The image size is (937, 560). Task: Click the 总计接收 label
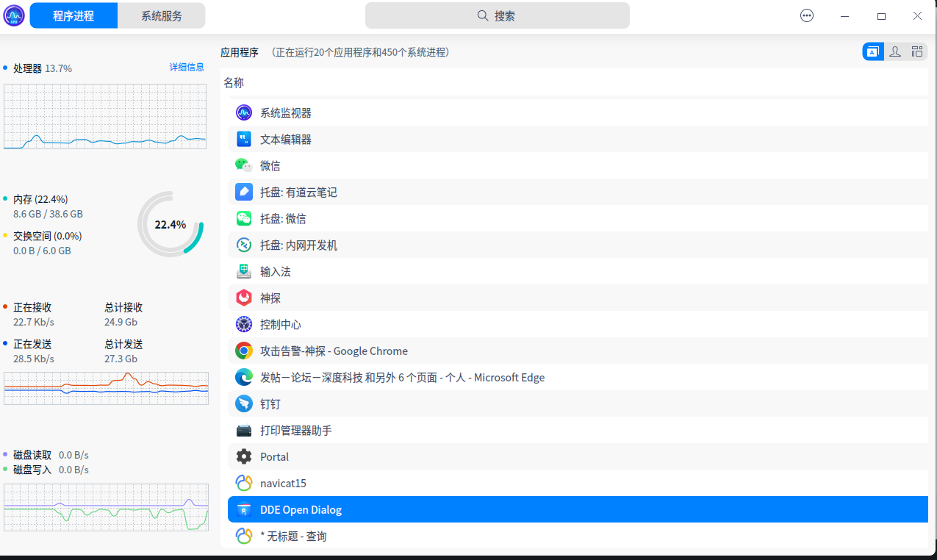pos(123,307)
